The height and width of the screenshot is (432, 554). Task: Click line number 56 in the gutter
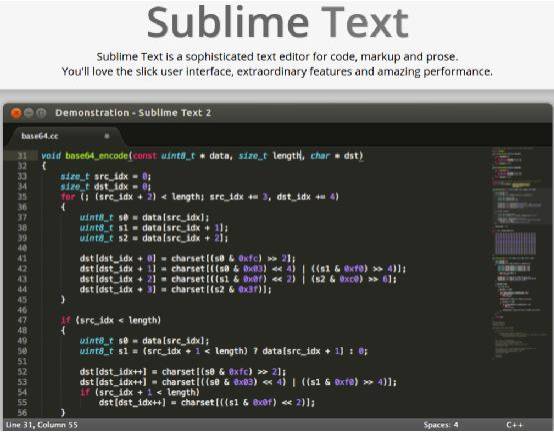[22, 413]
